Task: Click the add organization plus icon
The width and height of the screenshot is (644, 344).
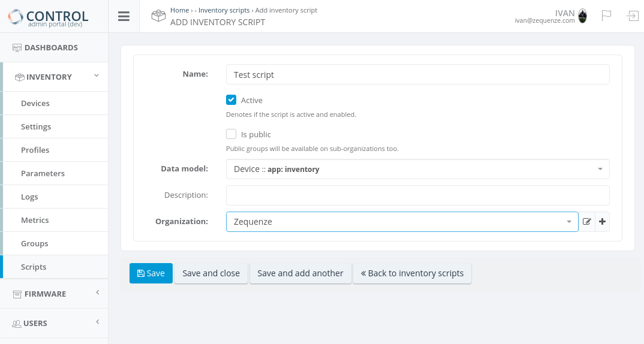Action: [602, 222]
